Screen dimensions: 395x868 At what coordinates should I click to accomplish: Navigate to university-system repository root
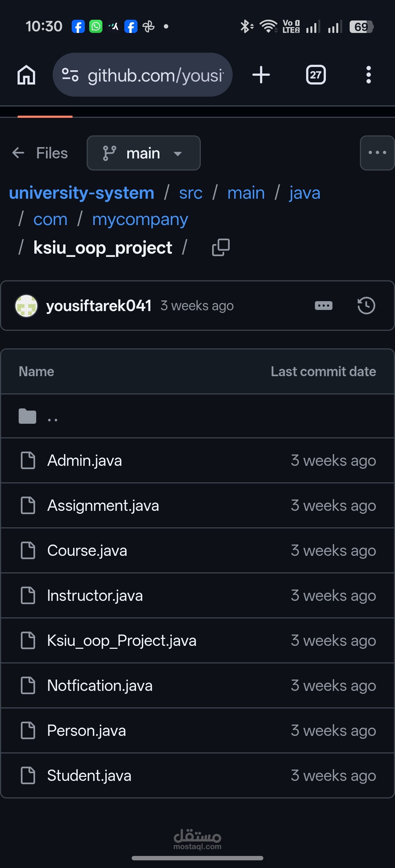point(82,193)
